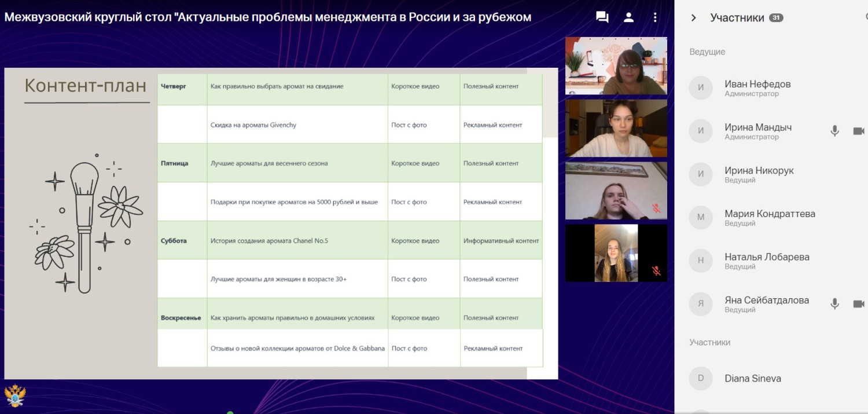Viewport: 868px width, 414px height.
Task: Click muted mic icon on bottom video tile
Action: (x=656, y=270)
